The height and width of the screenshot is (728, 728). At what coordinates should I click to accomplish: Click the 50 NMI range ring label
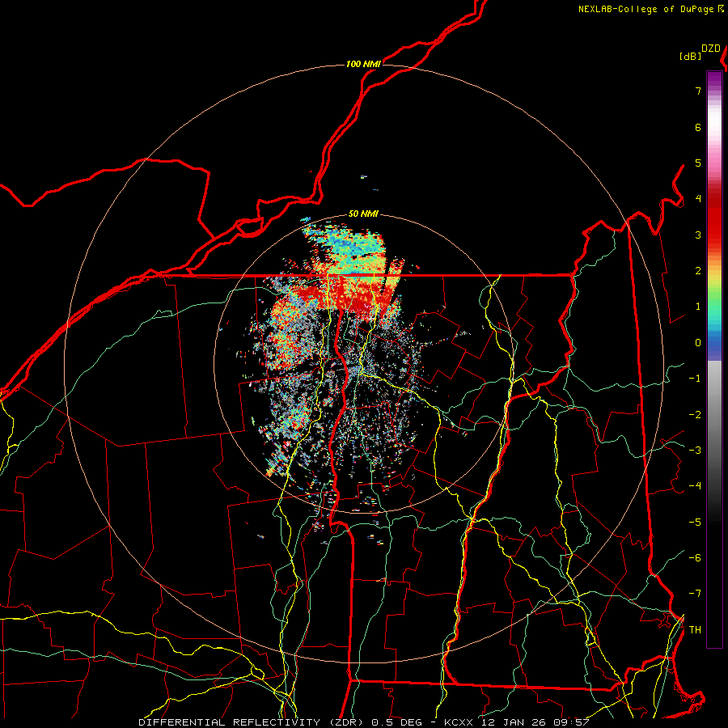(x=363, y=214)
